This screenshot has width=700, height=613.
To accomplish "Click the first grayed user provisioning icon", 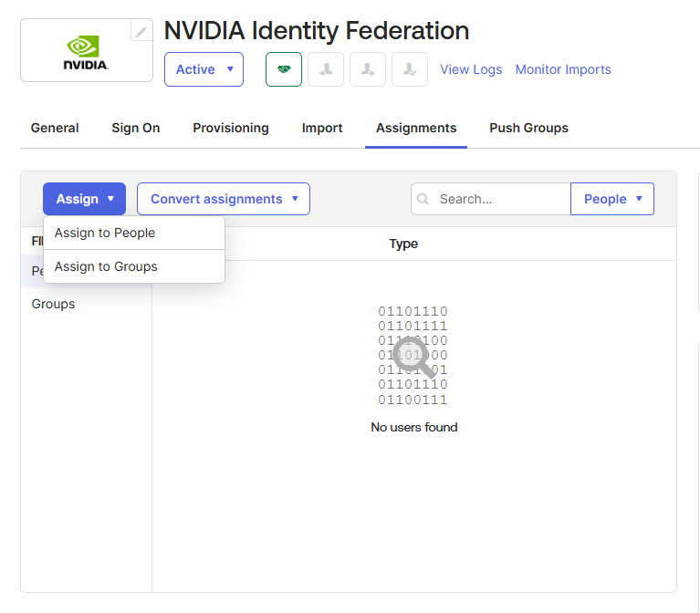I will (x=326, y=69).
